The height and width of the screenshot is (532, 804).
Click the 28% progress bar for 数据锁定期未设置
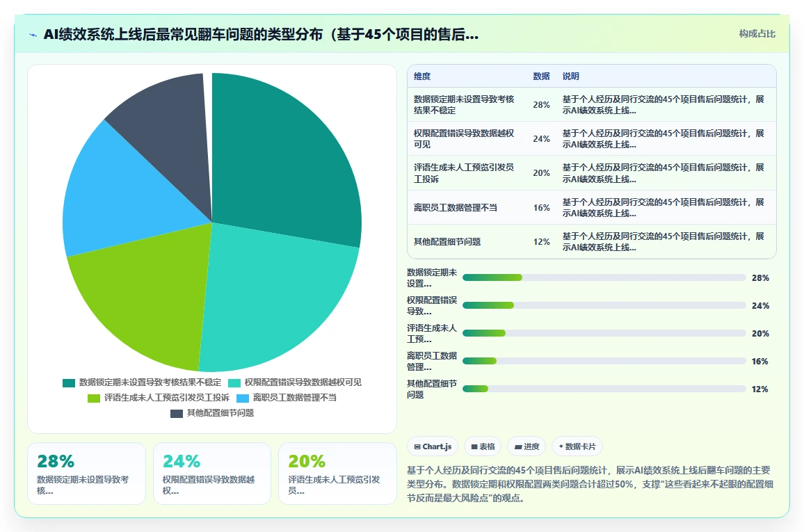click(604, 277)
